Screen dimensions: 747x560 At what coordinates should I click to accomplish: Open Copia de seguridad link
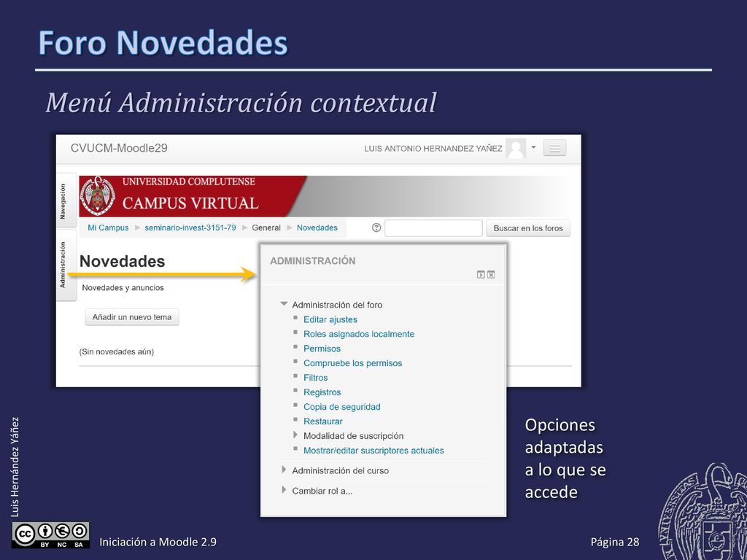341,407
